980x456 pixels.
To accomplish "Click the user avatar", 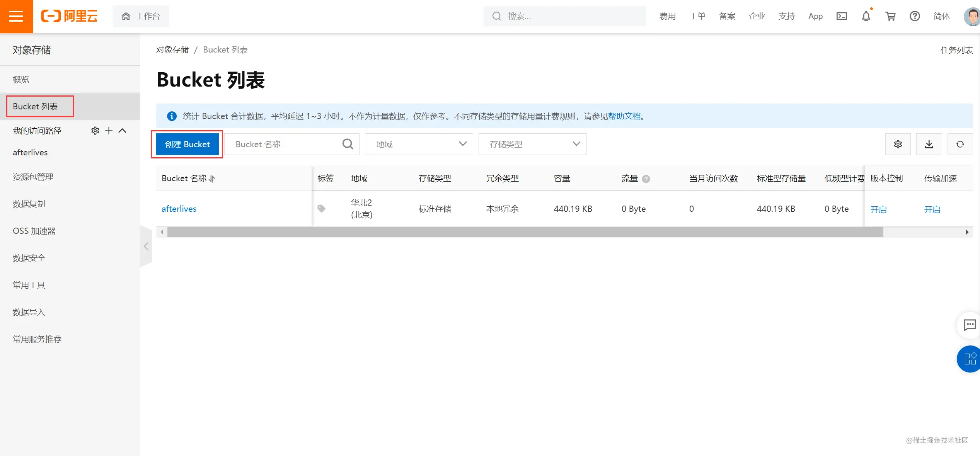I will pos(972,16).
